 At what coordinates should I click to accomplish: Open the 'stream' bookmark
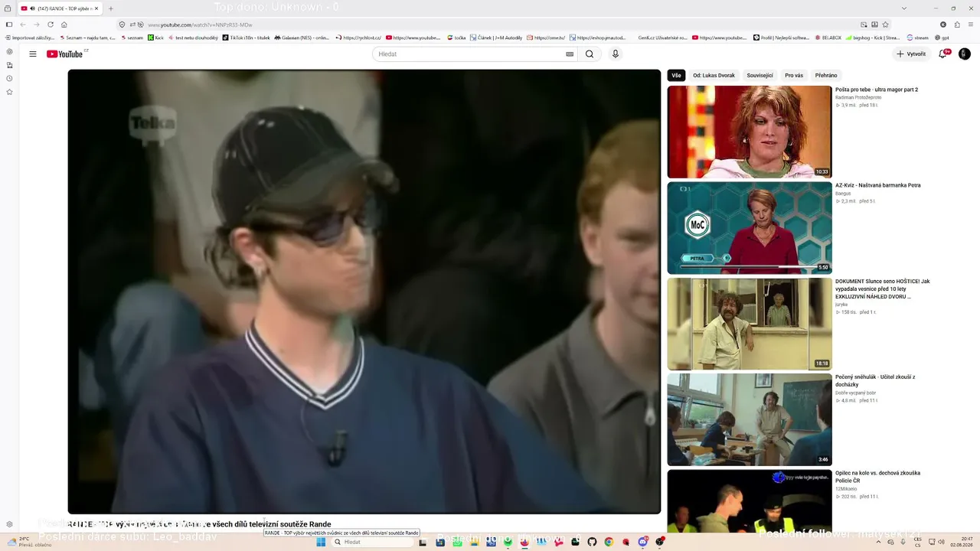(x=918, y=37)
